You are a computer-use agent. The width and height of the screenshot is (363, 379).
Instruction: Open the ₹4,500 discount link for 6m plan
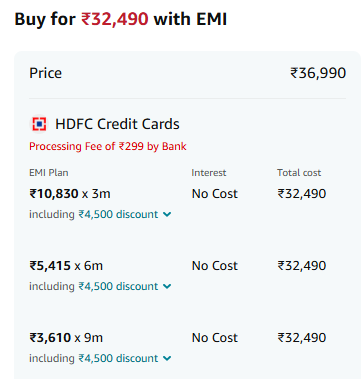[x=118, y=286]
